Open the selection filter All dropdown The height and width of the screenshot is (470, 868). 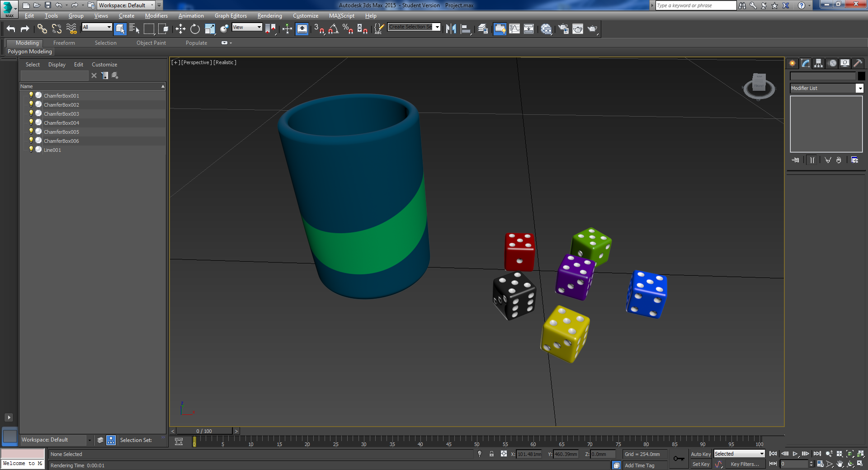[x=97, y=27]
